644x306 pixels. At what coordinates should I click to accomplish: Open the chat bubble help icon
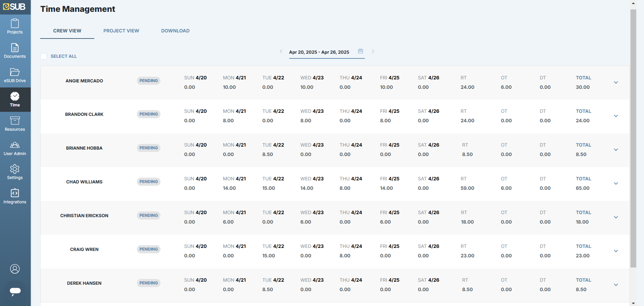click(x=15, y=291)
